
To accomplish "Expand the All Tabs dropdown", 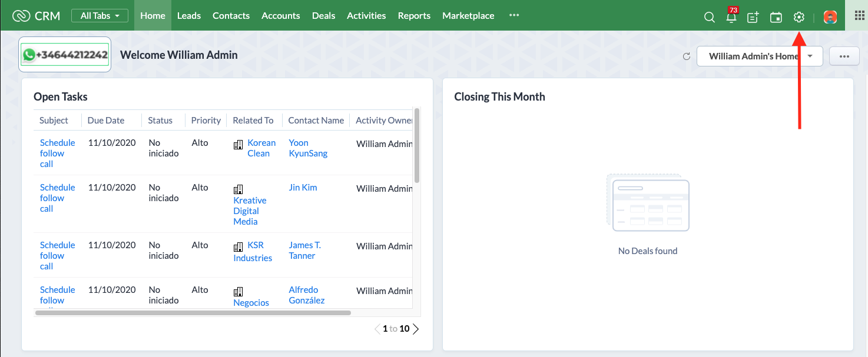I will (100, 16).
